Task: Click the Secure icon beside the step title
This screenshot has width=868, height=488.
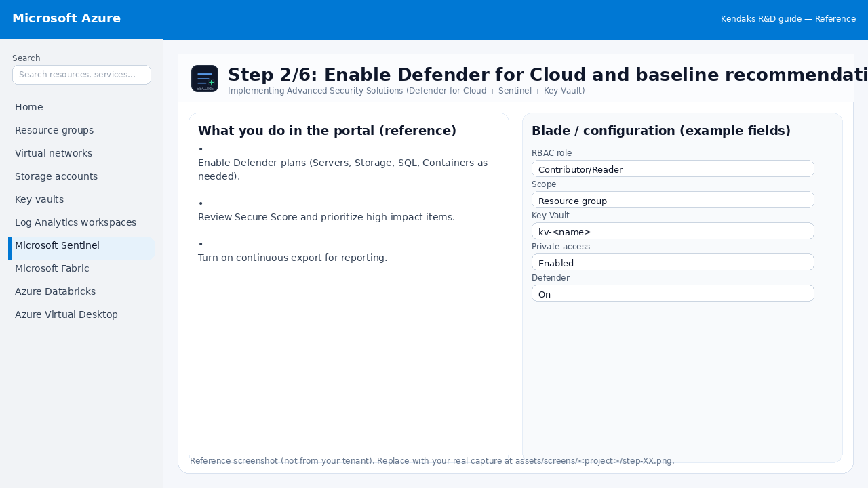Action: (205, 79)
